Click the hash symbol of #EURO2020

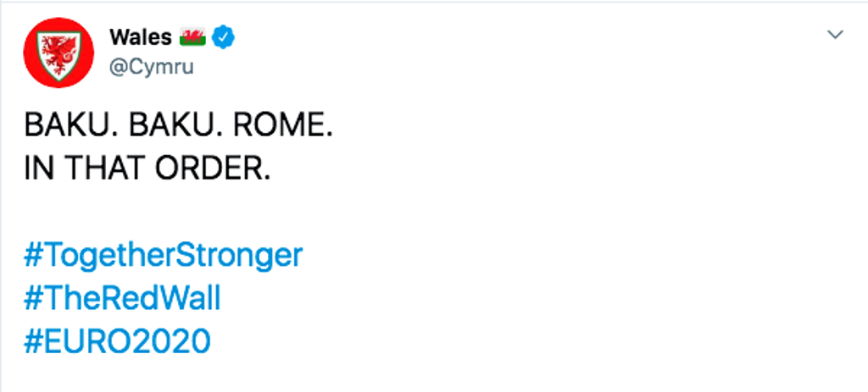[x=31, y=341]
